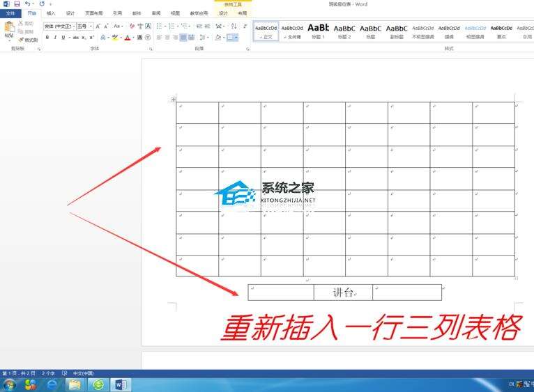The image size is (534, 392).
Task: Click the Cut scissors icon
Action: [x=21, y=23]
